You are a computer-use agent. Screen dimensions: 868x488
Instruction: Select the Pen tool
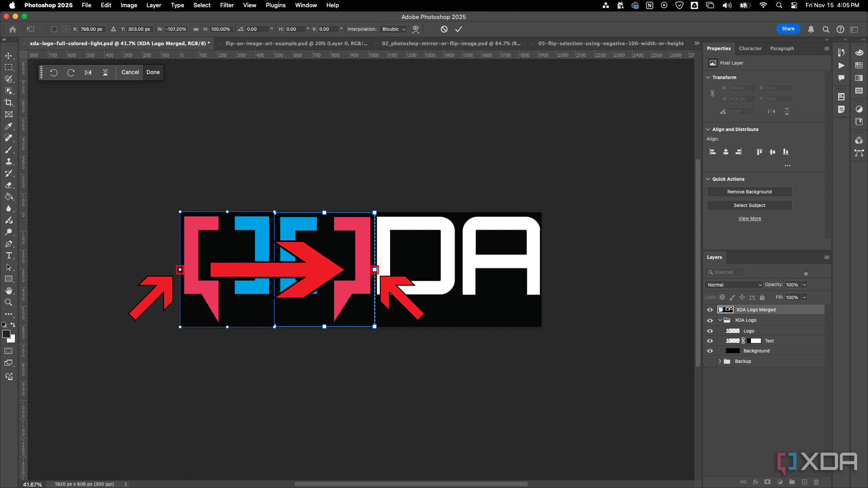pyautogui.click(x=9, y=244)
